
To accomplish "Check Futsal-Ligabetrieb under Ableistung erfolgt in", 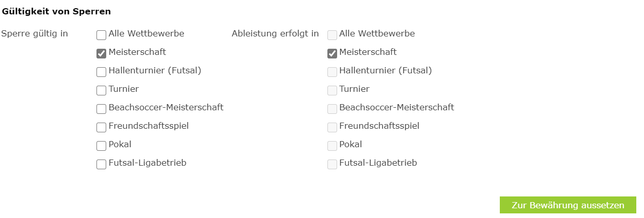I will [332, 164].
